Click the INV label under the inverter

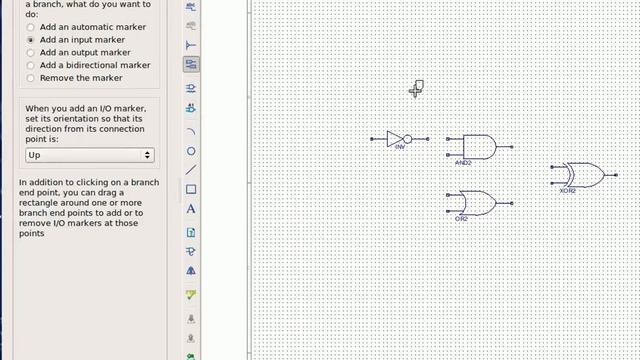pos(400,147)
